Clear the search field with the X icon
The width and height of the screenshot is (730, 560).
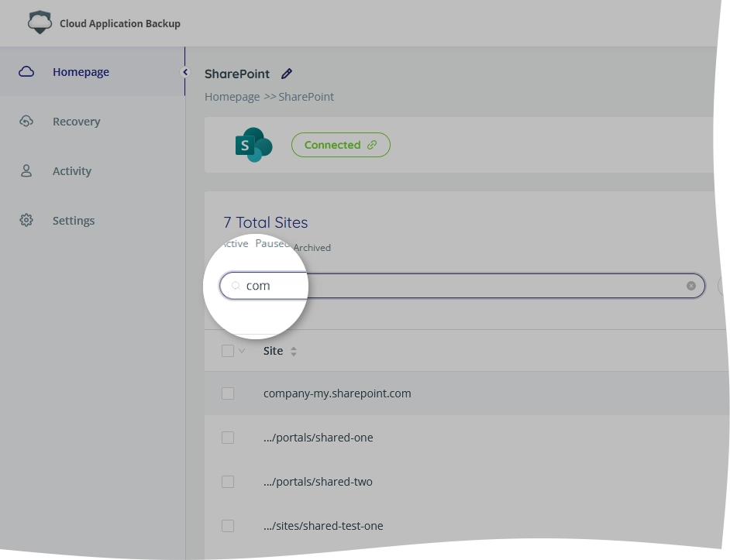click(691, 286)
